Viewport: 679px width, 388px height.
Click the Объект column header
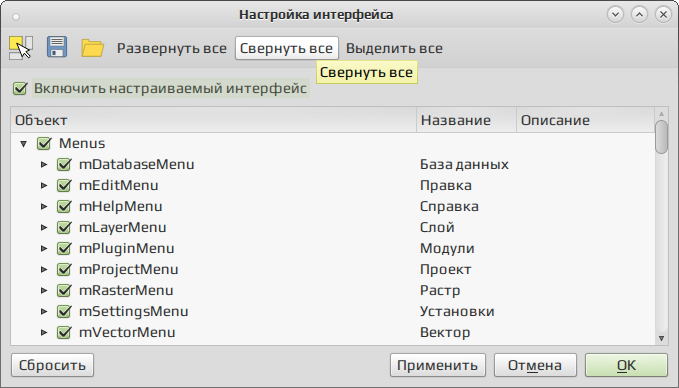tap(213, 120)
